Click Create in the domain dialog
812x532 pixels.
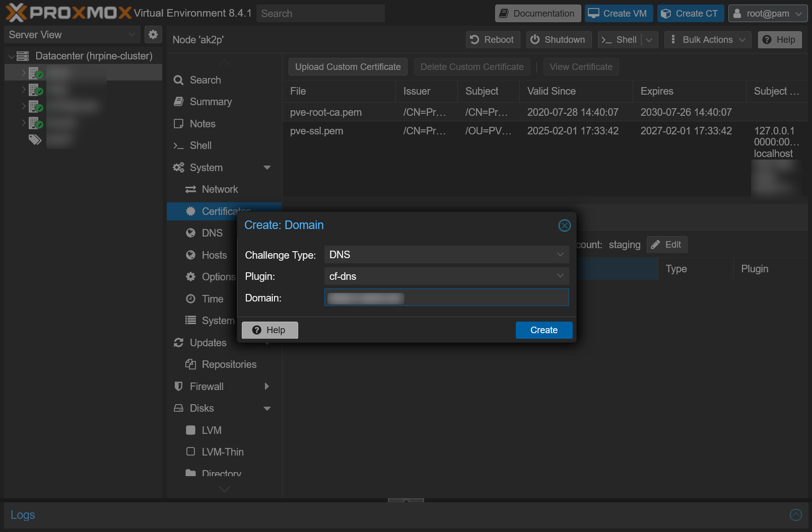point(544,330)
